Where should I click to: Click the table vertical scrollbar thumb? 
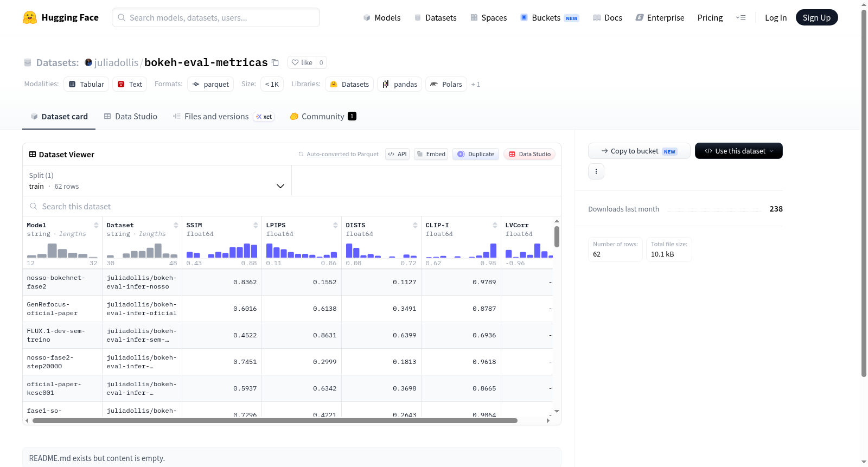557,236
